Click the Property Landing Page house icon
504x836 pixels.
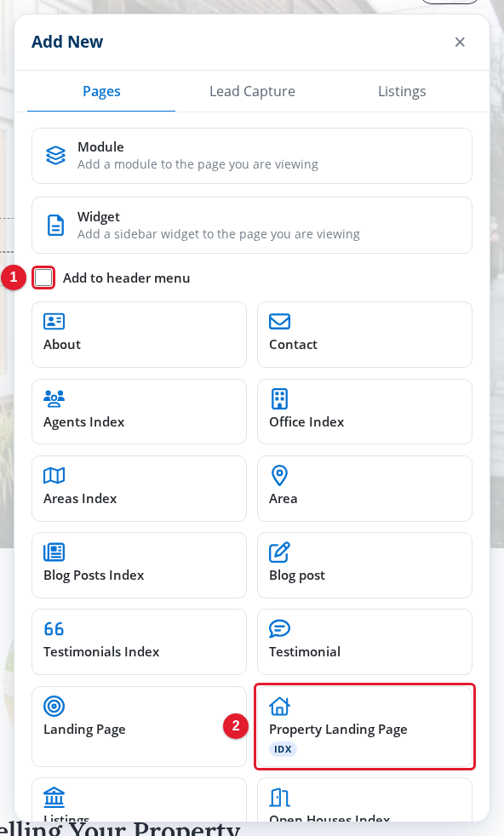point(279,706)
